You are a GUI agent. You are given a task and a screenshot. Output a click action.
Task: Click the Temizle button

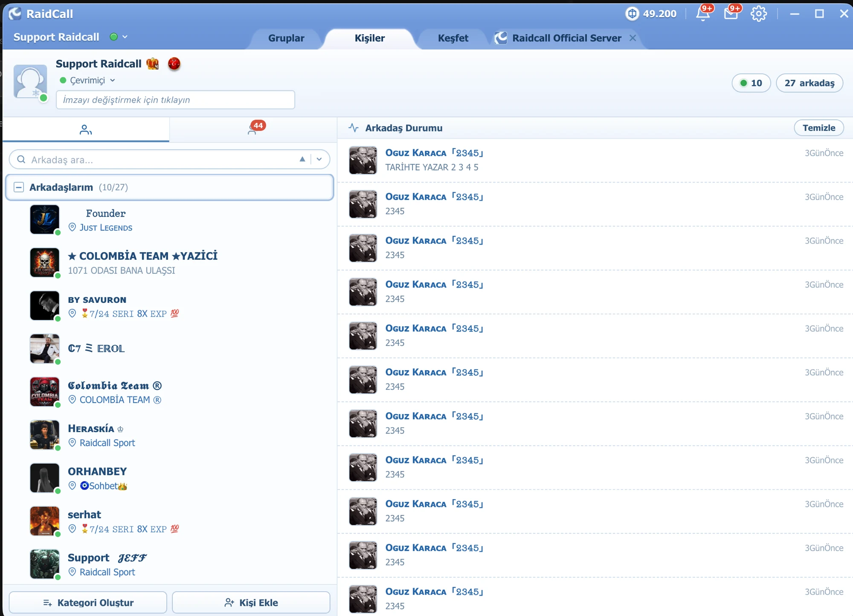tap(819, 128)
